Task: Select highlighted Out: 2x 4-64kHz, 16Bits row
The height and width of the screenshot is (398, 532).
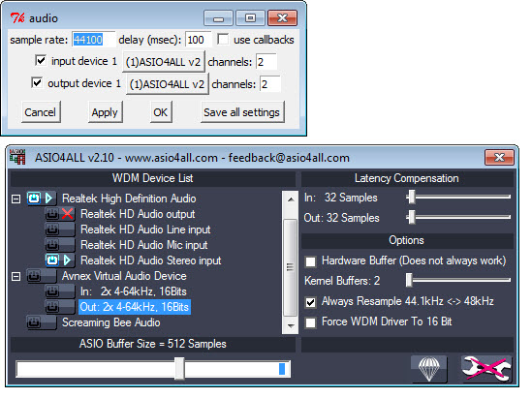Action: coord(135,307)
